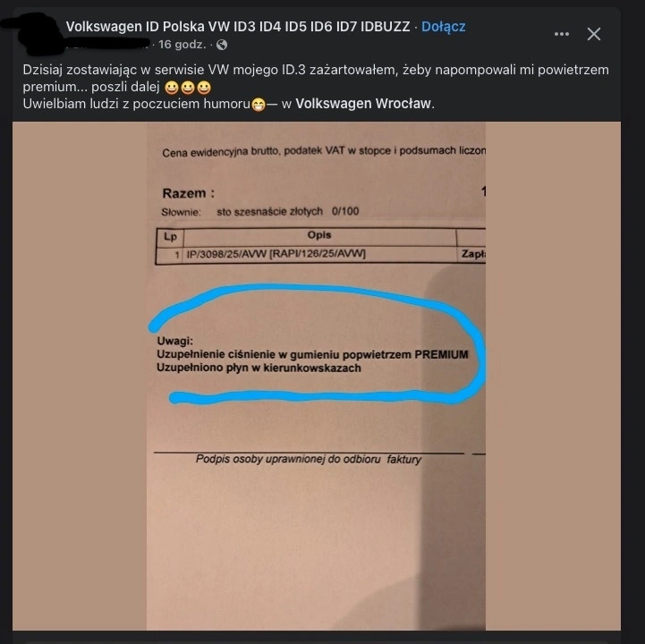Click the redacted author name
645x644 pixels.
tap(106, 45)
